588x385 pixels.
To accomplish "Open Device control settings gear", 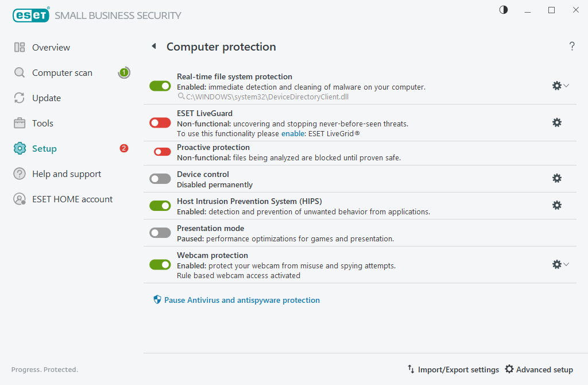I will 556,178.
